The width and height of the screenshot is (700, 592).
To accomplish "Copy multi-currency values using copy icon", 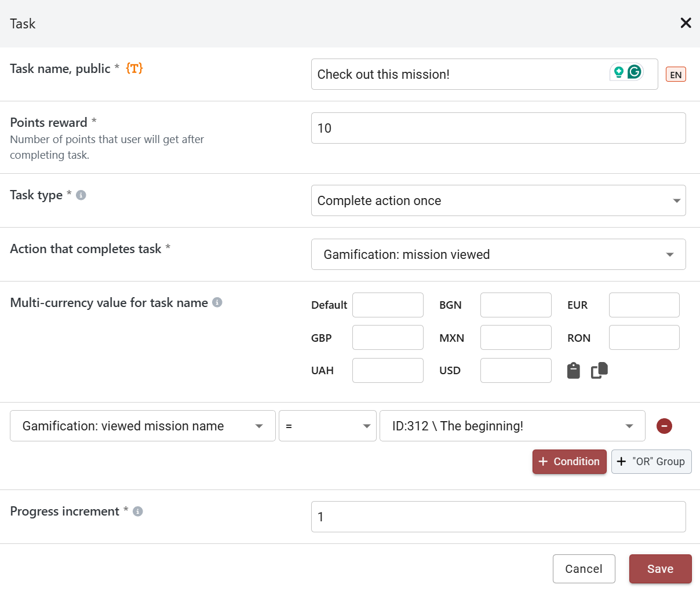I will (599, 370).
